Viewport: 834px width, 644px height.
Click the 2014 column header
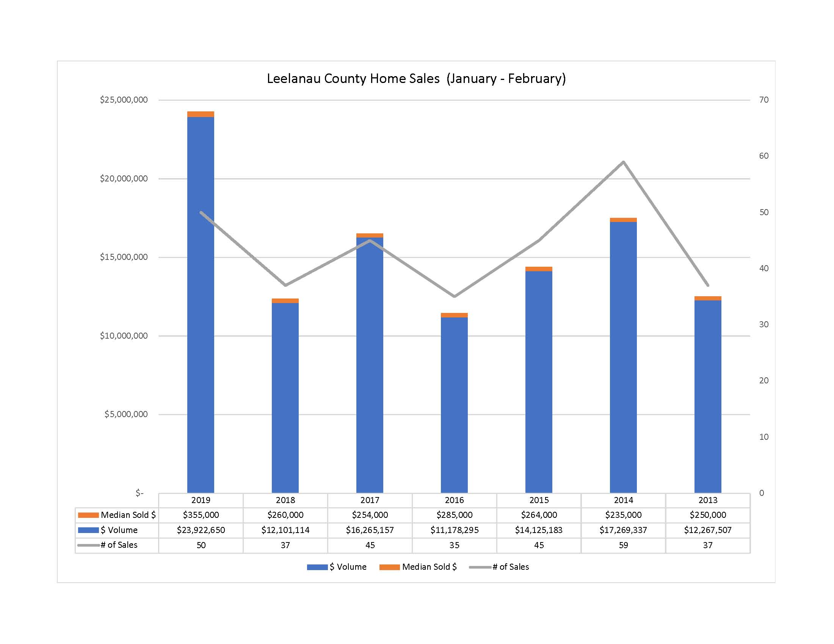click(623, 500)
